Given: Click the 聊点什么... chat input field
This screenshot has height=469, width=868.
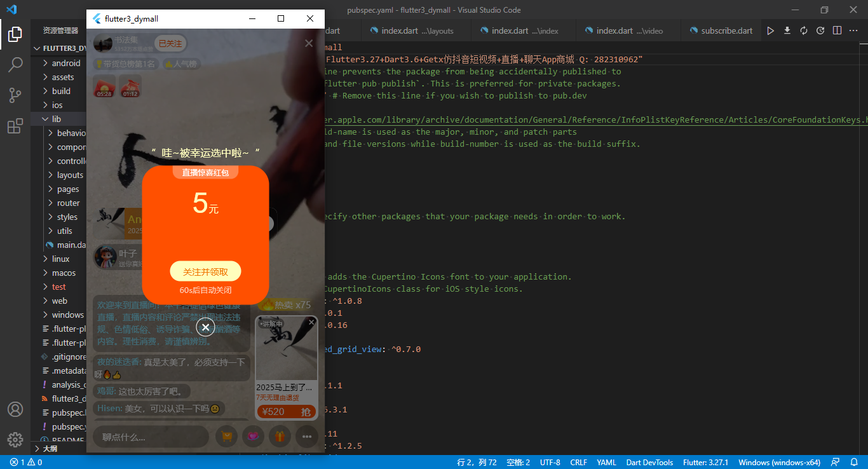Looking at the screenshot, I should [x=151, y=437].
